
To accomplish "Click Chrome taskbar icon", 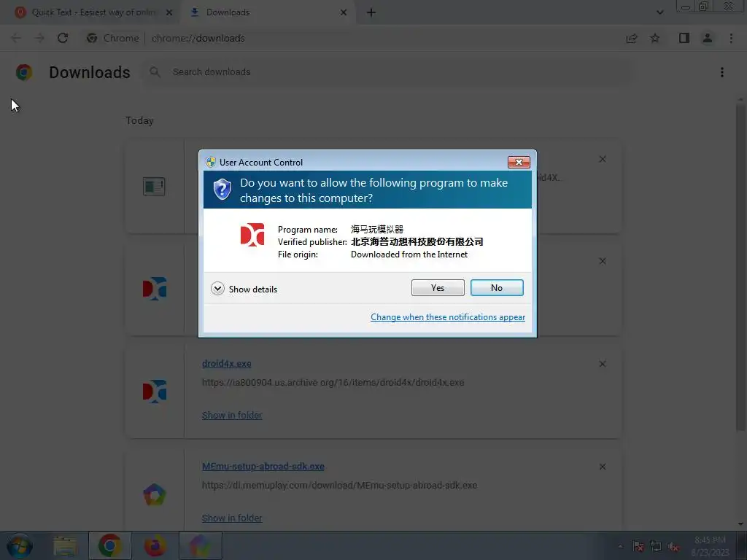I will coord(109,546).
